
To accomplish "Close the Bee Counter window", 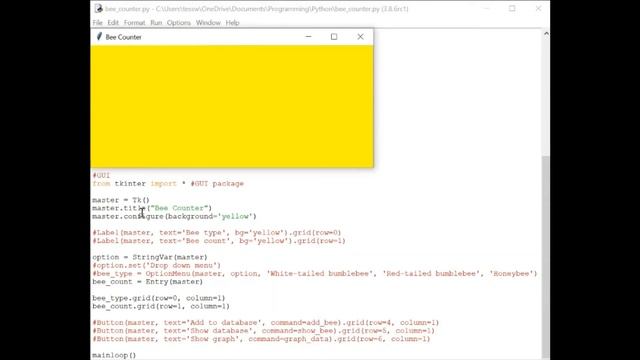I will [360, 37].
